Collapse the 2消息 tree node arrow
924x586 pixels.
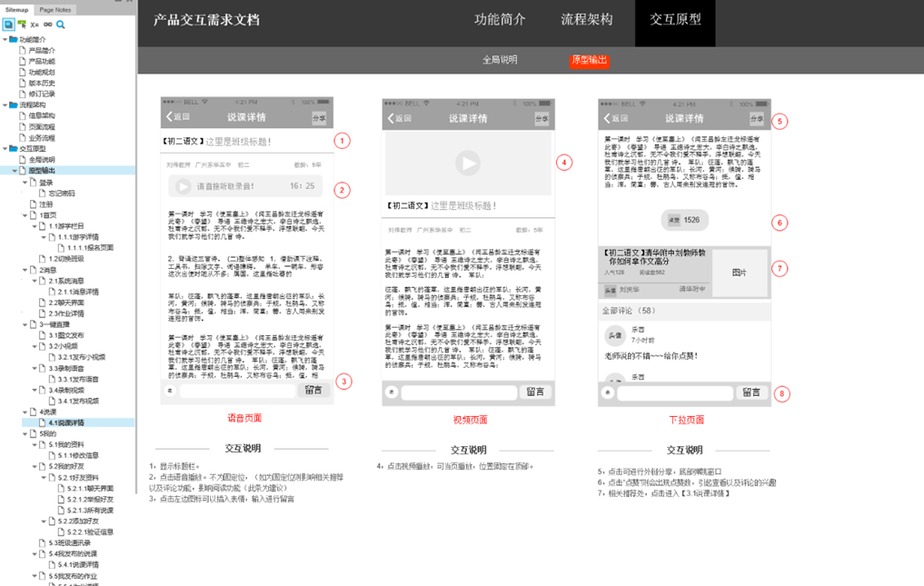(25, 270)
